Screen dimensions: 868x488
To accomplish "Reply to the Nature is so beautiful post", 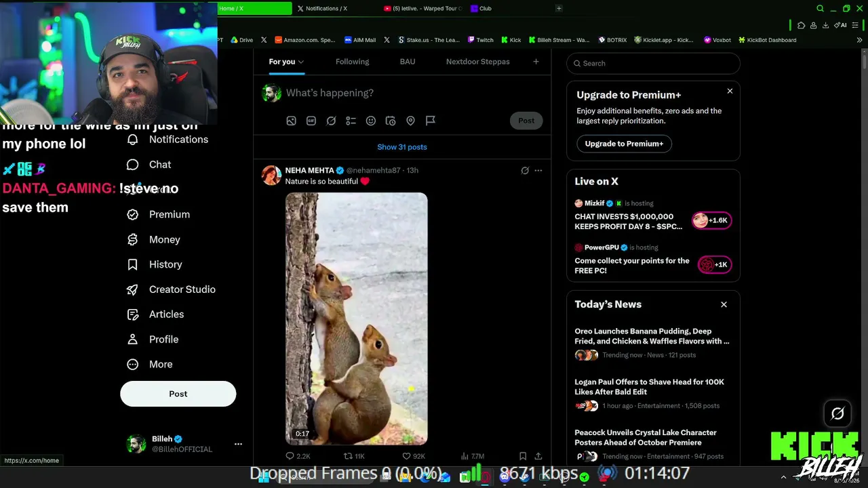I will pyautogui.click(x=298, y=456).
